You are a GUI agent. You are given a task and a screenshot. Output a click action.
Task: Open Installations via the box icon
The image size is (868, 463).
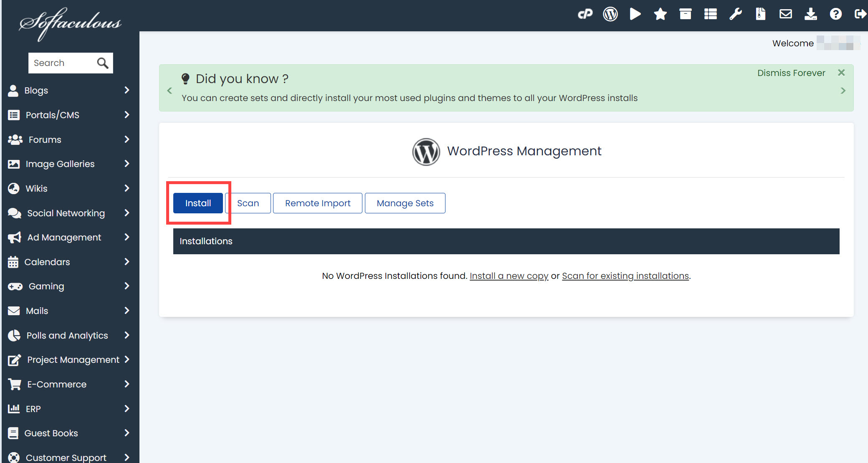pos(685,14)
